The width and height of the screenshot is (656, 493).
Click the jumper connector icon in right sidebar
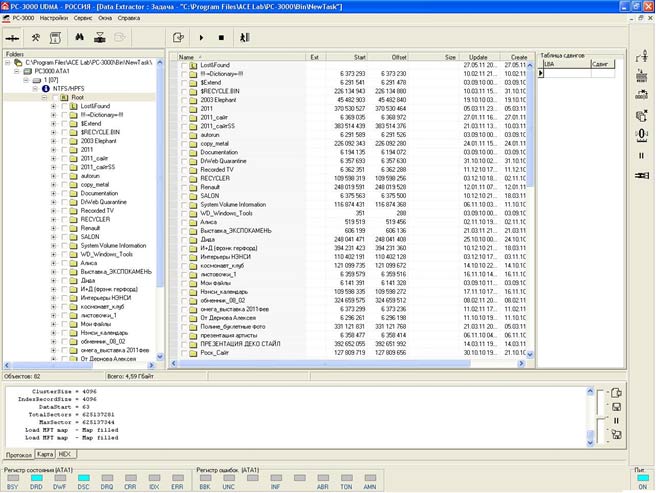641,175
